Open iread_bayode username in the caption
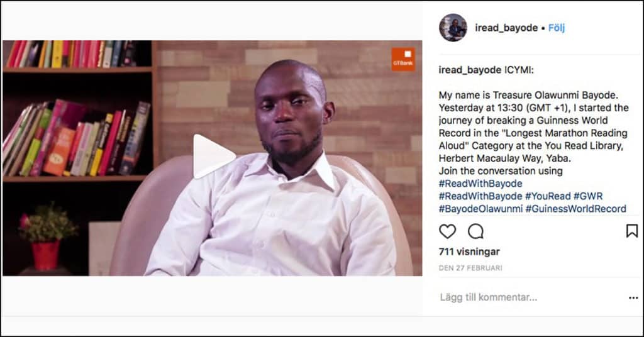The width and height of the screenshot is (644, 337). pos(470,70)
